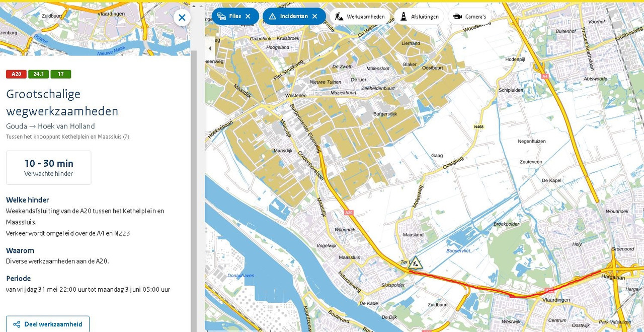Click the Gouda → Hoek van Holland text
The image size is (644, 332).
[50, 126]
